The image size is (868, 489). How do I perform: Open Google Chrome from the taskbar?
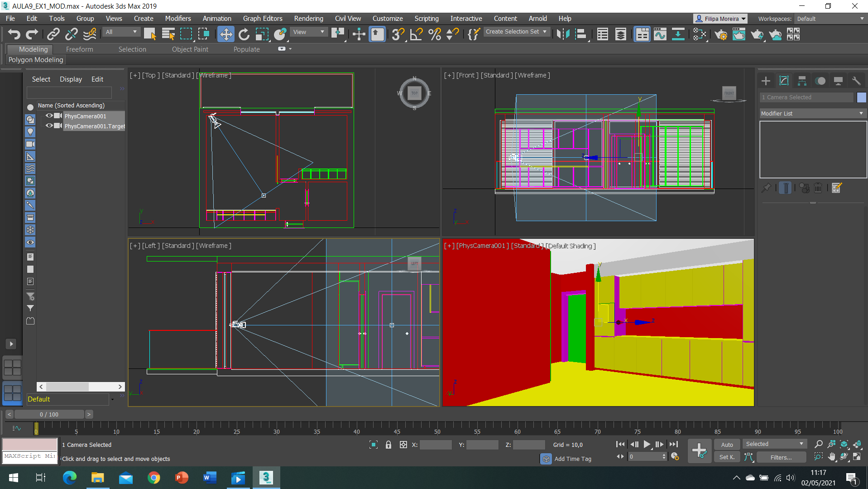pyautogui.click(x=153, y=478)
